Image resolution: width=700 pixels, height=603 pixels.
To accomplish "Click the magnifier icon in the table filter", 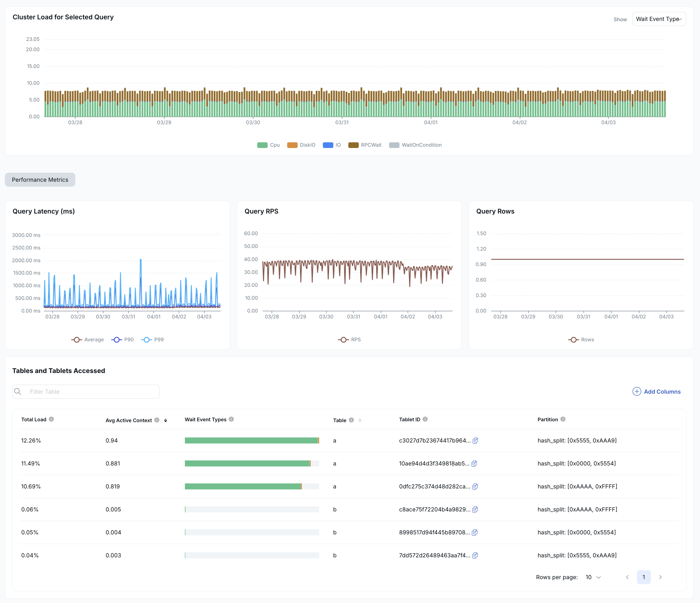I will 18,391.
